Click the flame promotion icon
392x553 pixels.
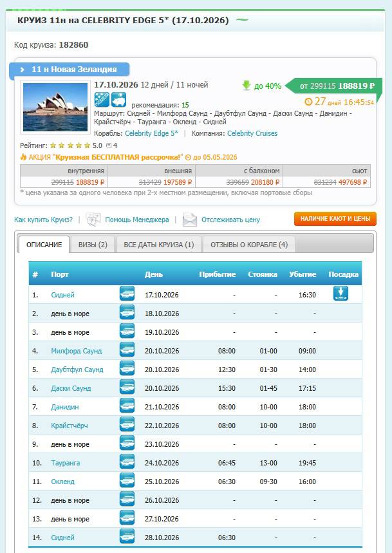pos(23,157)
